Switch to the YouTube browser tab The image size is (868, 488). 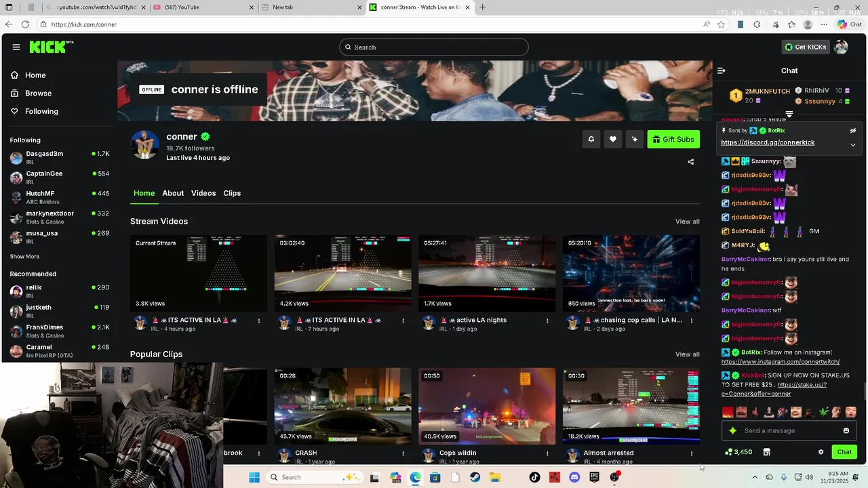(203, 7)
